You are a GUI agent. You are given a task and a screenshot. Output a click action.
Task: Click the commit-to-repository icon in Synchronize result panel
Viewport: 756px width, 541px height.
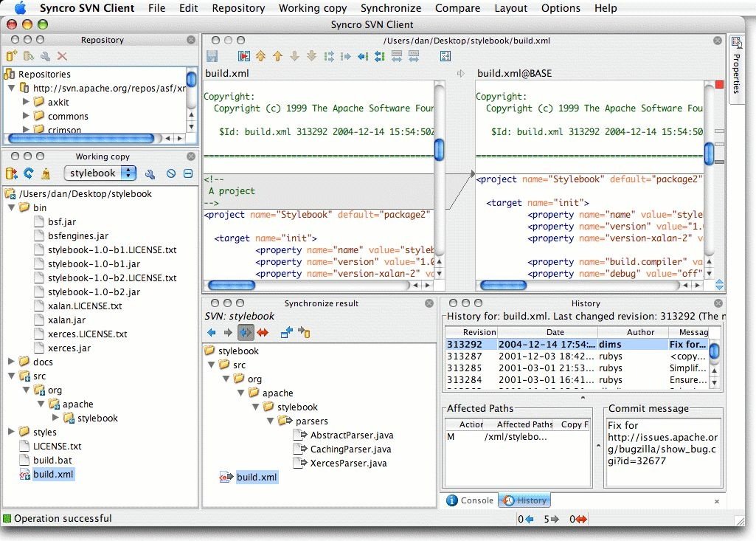click(305, 331)
